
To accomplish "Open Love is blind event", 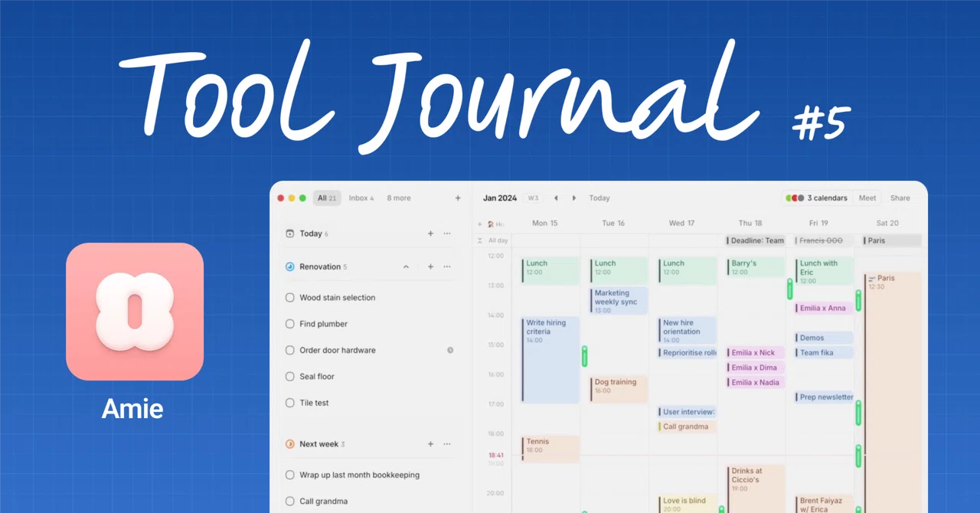I will [688, 504].
